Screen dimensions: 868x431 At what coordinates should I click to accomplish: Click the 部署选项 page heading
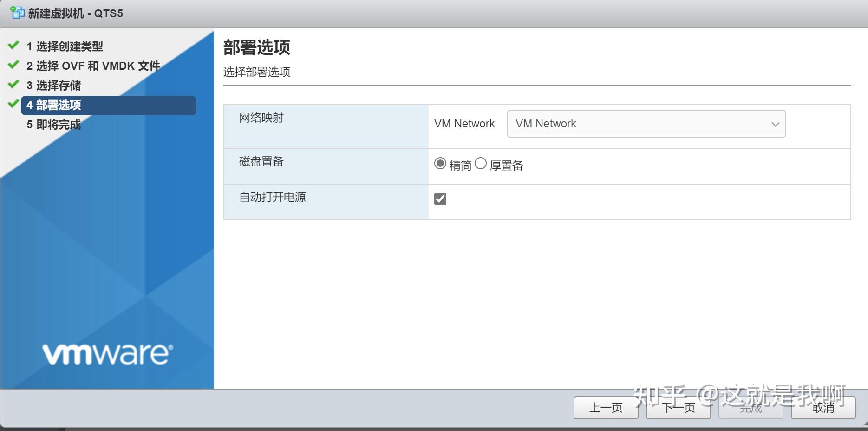(x=257, y=47)
